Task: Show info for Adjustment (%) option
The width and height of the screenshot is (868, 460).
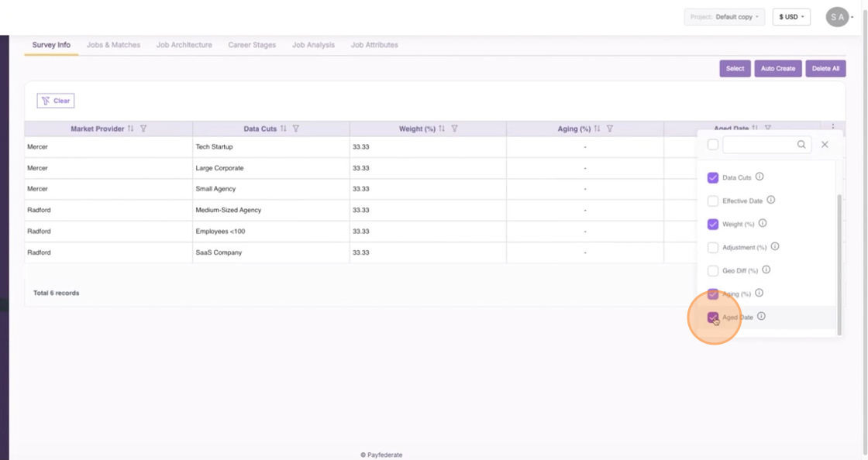Action: pyautogui.click(x=775, y=246)
